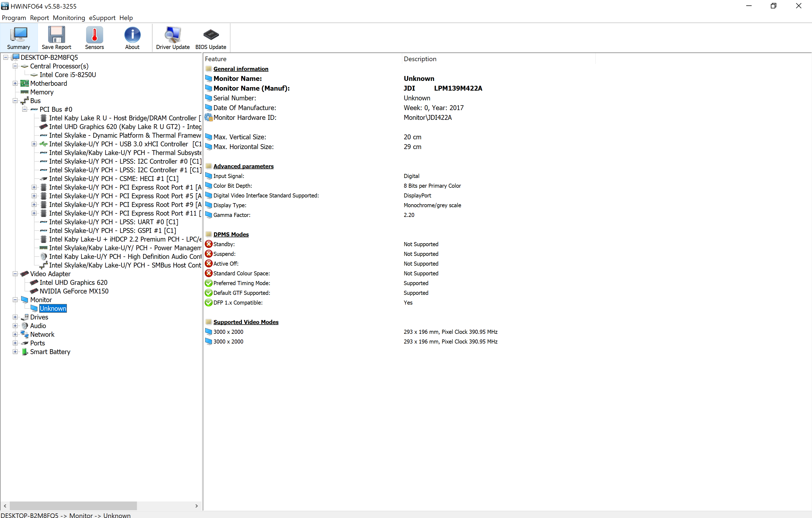This screenshot has width=812, height=518.
Task: Click the Save Report floppy icon
Action: [x=56, y=34]
